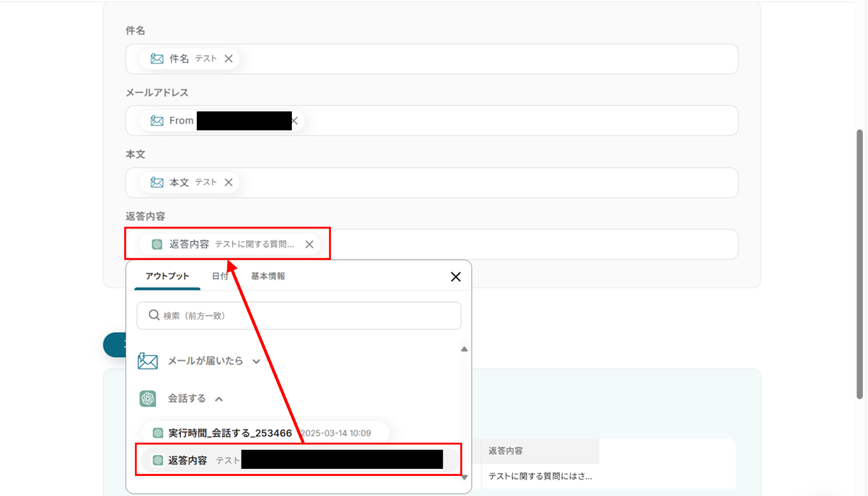868x496 pixels.
Task: Click the page's vertical scrollbar thumb
Action: 859,264
